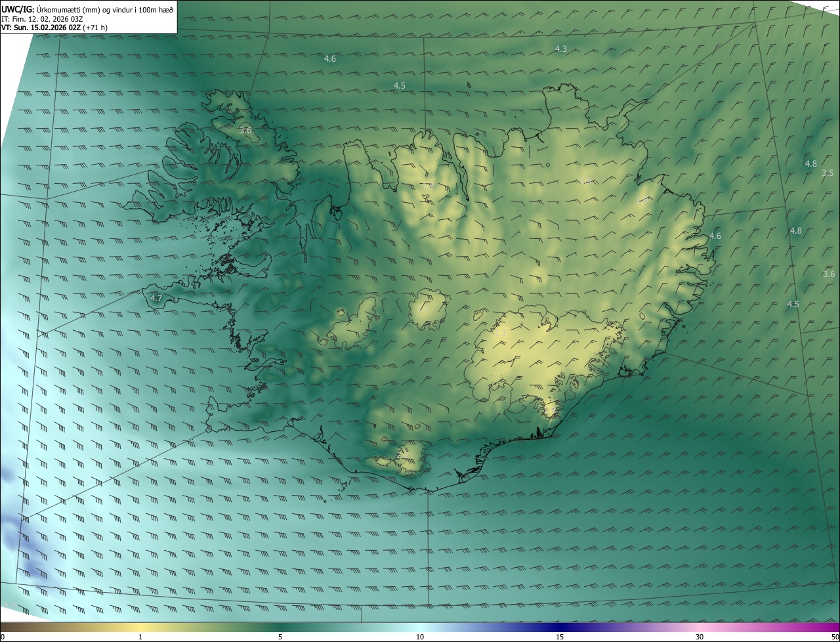This screenshot has height=642, width=840.
Task: Click the 'UWC/IG: Úrkomumætti (mm)' title line
Action: pyautogui.click(x=87, y=9)
